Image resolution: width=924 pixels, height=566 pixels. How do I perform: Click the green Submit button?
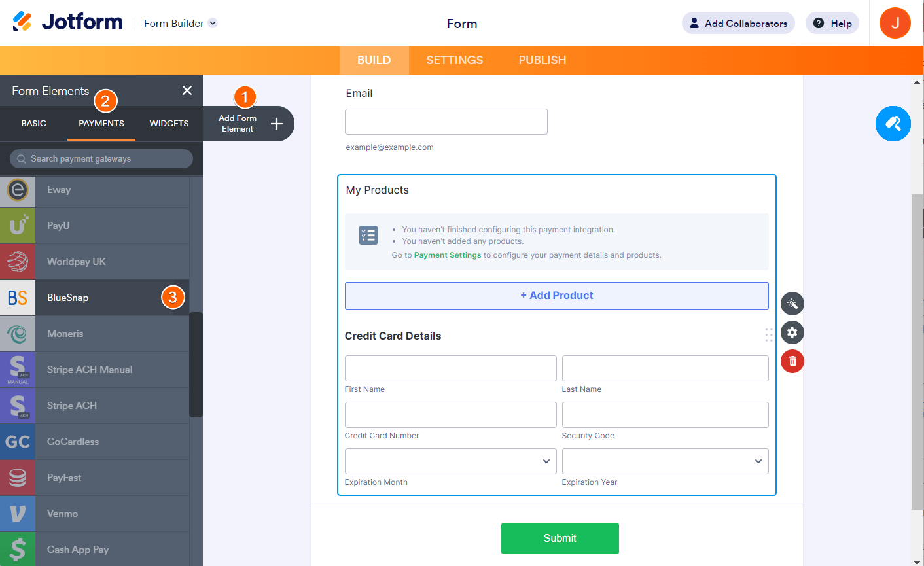tap(560, 538)
